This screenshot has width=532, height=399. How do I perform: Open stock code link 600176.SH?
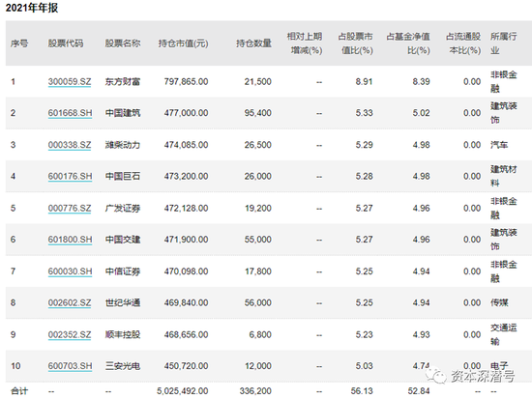click(x=70, y=176)
